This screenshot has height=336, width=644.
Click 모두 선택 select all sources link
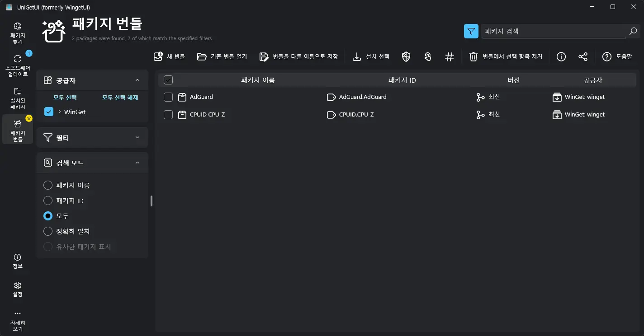tap(65, 98)
